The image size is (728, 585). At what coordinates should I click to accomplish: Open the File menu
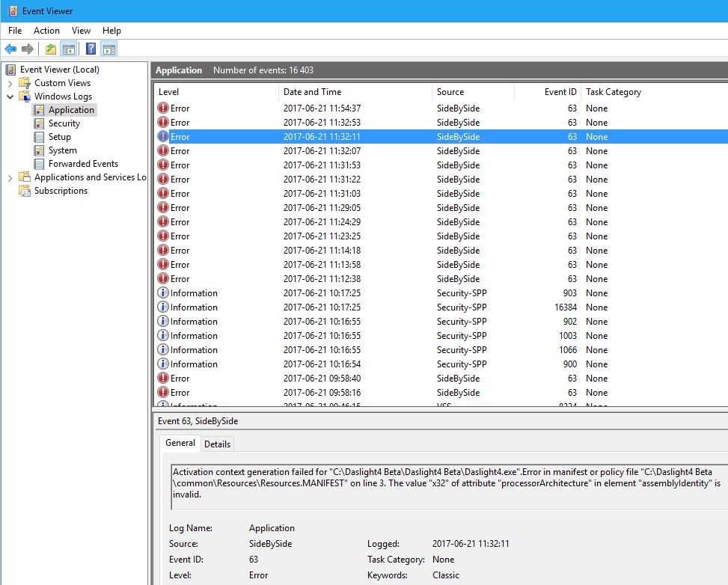(x=15, y=31)
